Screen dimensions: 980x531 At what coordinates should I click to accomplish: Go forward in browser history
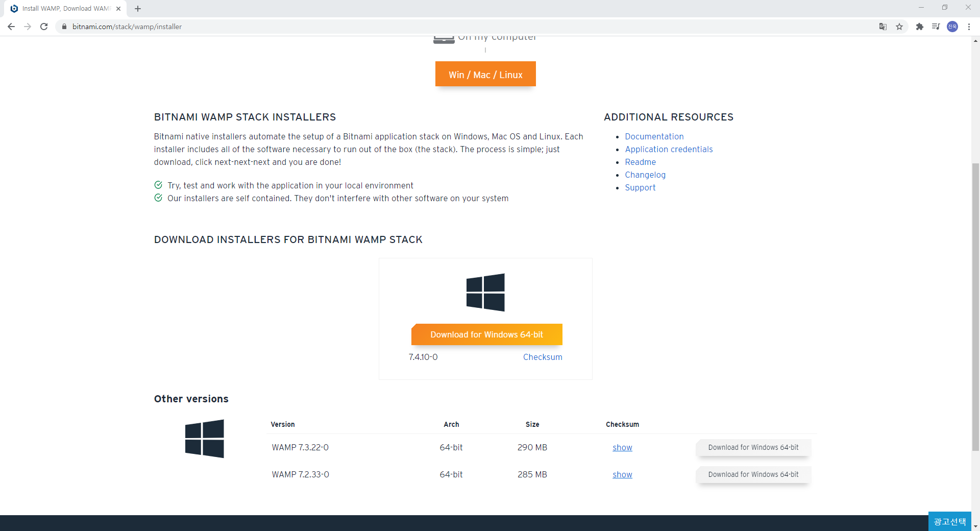28,27
